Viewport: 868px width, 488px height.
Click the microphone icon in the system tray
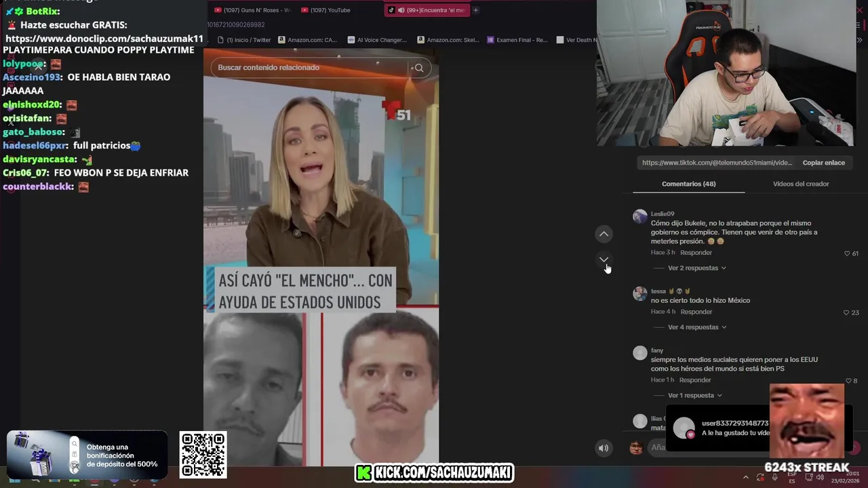[x=775, y=477]
